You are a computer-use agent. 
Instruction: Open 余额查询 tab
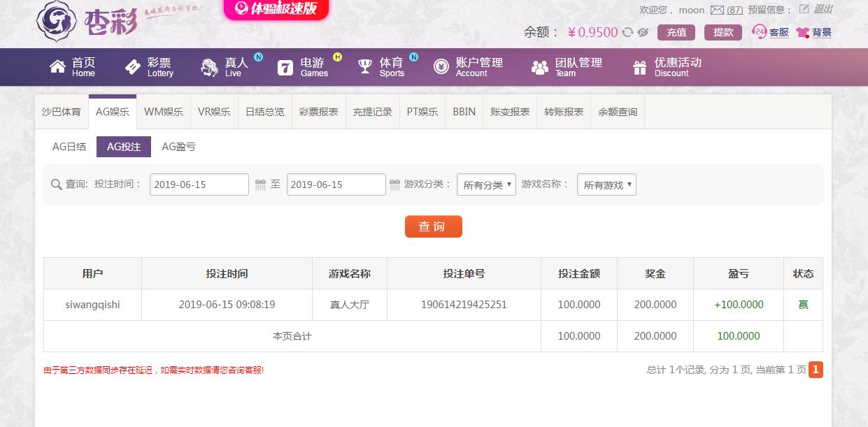(618, 112)
